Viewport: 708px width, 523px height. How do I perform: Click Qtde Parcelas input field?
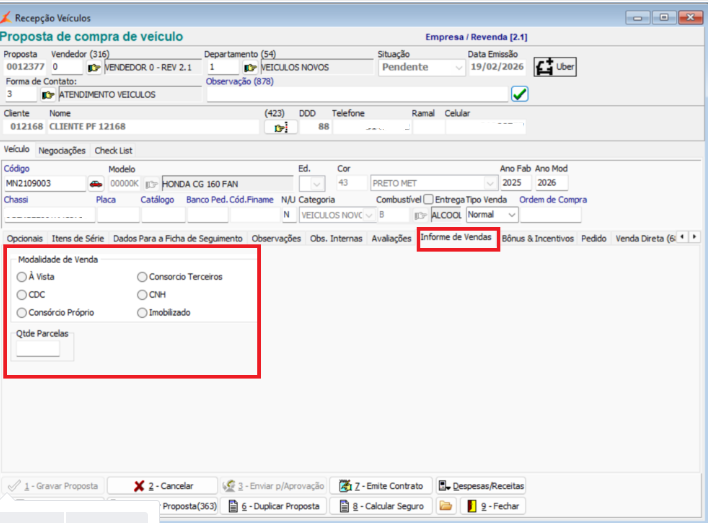[x=38, y=349]
